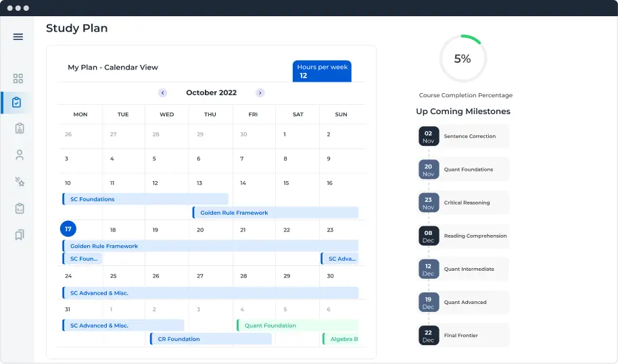618x364 pixels.
Task: Select Quant Advanced milestone on 19 Dec
Action: 465,303
